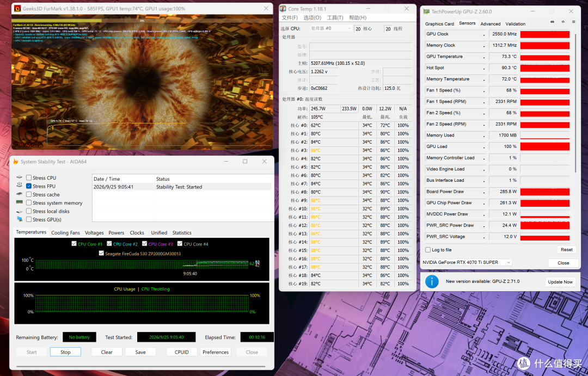
Task: Click Update Now in GPU-Z
Action: coord(560,282)
